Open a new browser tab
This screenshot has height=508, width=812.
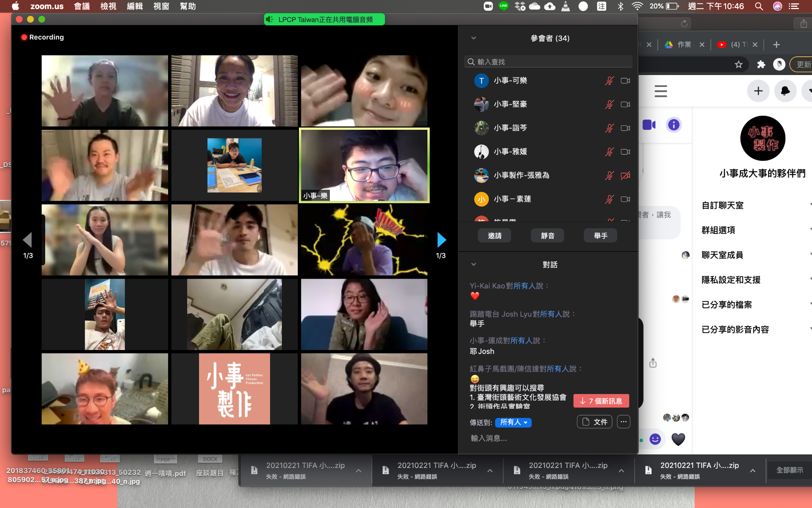(776, 44)
